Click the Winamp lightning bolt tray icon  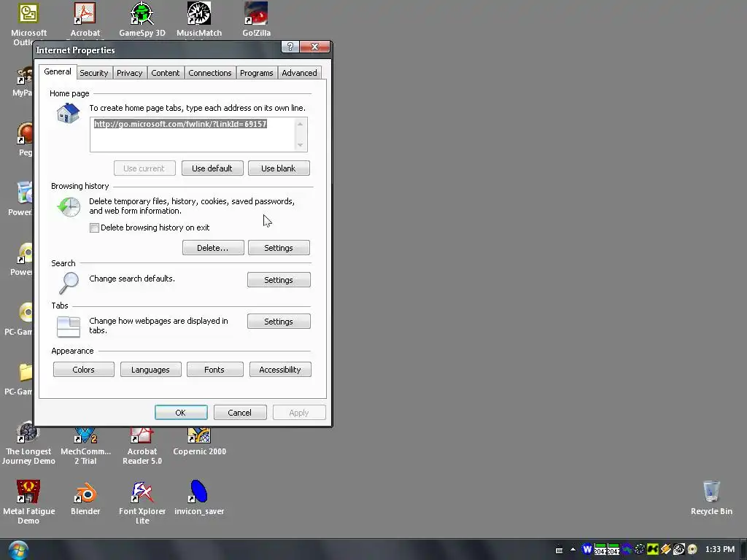665,549
